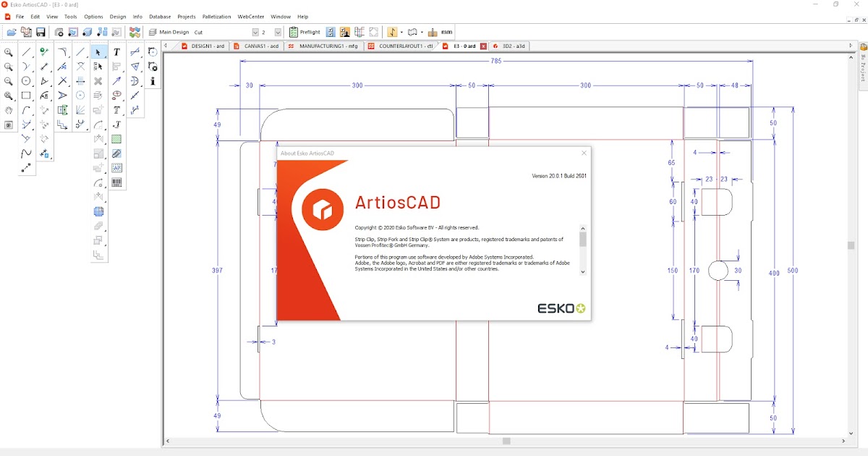Select the Rectangle drawing tool
The width and height of the screenshot is (868, 456).
tap(26, 96)
